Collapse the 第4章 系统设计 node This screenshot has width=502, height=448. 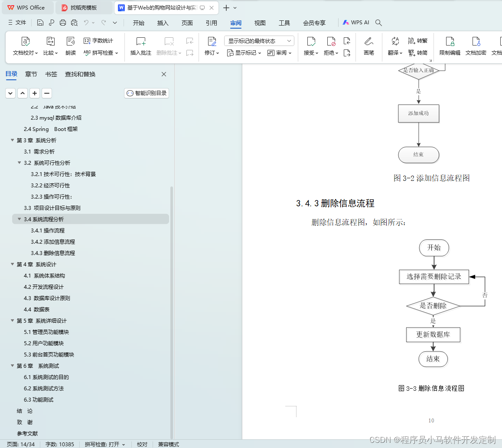coord(13,264)
